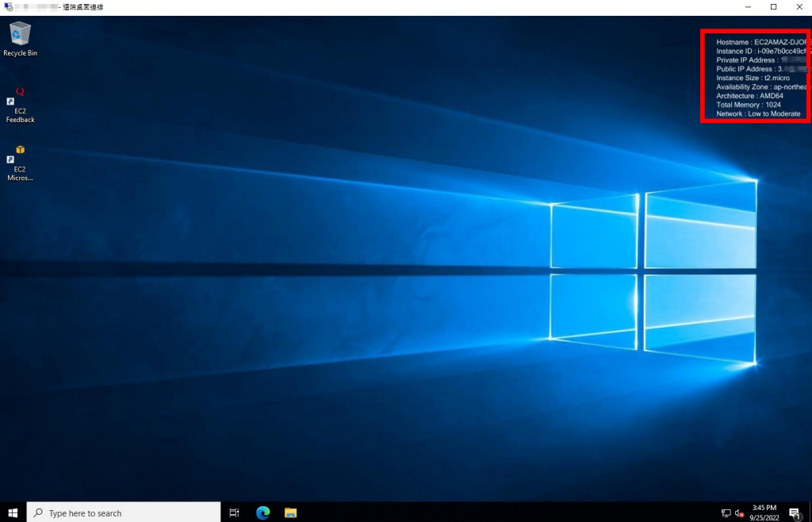The width and height of the screenshot is (812, 522).
Task: Click the Private IP Address line
Action: tap(761, 60)
